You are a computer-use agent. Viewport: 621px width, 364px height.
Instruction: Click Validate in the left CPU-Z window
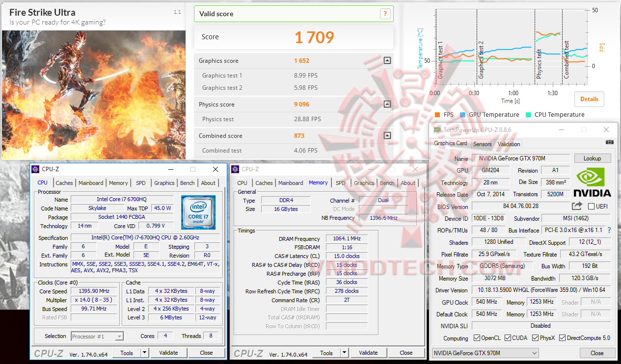coord(168,353)
